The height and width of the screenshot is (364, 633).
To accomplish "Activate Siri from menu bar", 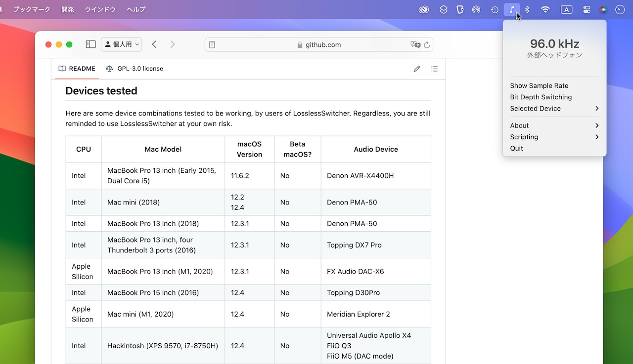I will point(603,9).
